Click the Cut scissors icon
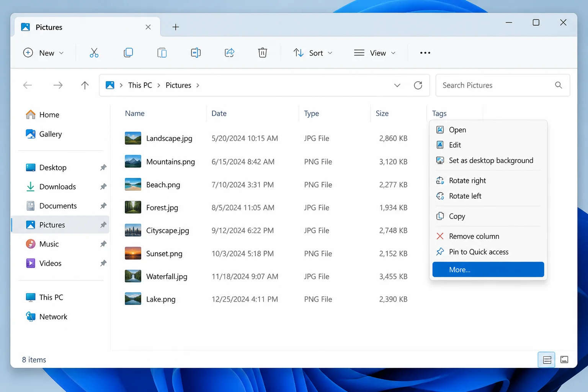The height and width of the screenshot is (392, 588). [x=94, y=53]
